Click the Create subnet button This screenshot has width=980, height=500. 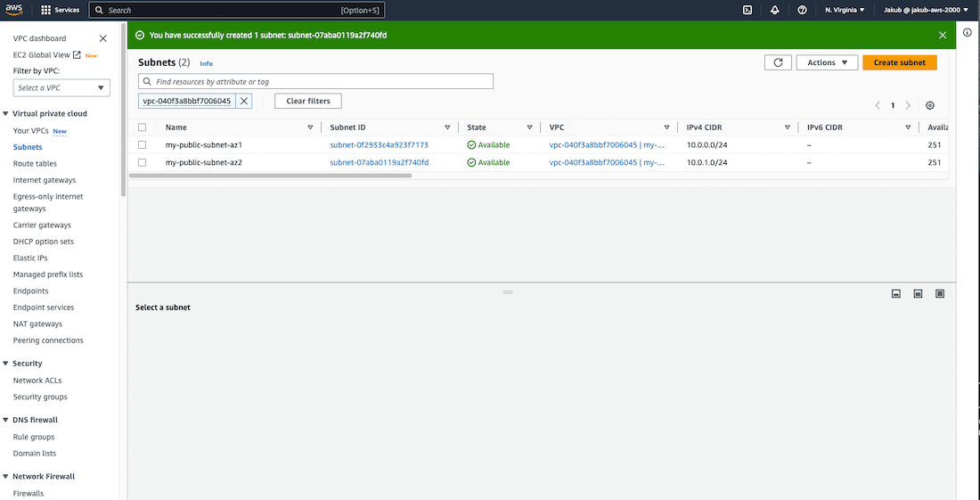899,62
